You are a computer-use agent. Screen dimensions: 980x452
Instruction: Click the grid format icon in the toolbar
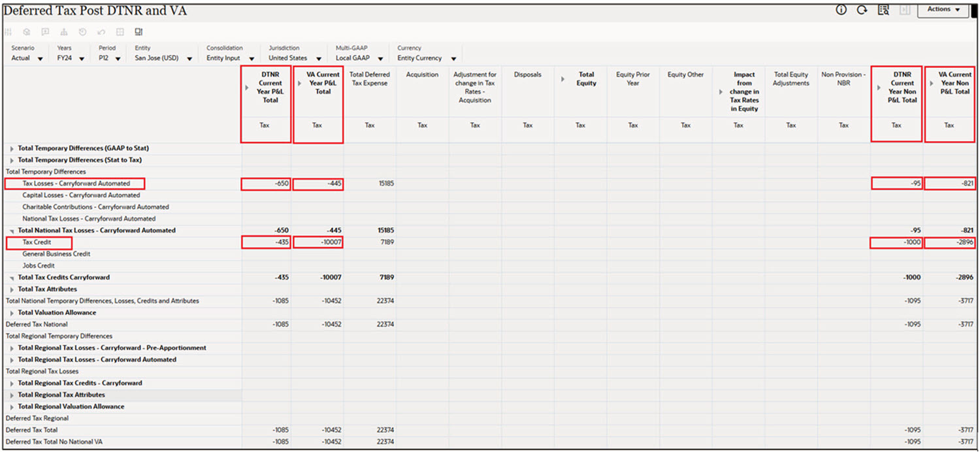[x=120, y=31]
